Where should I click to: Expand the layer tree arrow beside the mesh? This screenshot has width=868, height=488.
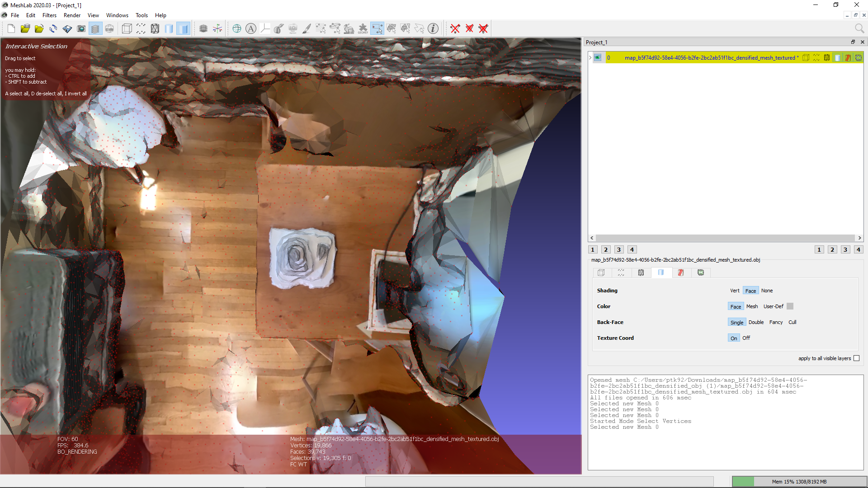coord(590,57)
